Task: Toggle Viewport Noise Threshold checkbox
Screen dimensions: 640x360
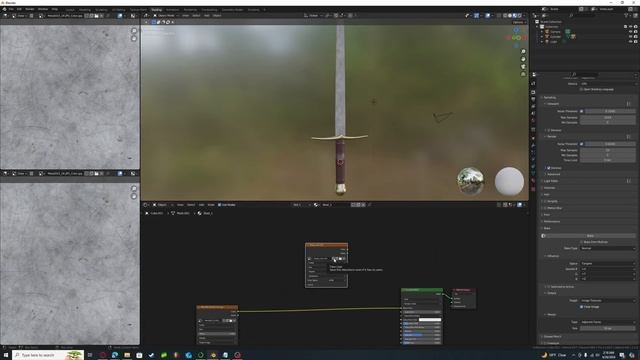Action: click(x=582, y=111)
